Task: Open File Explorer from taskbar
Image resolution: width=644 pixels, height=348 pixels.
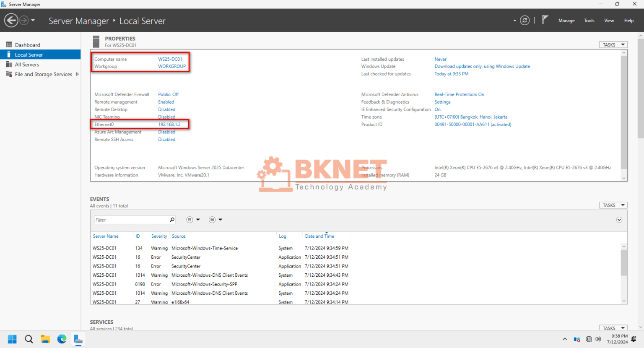Action: tap(45, 339)
